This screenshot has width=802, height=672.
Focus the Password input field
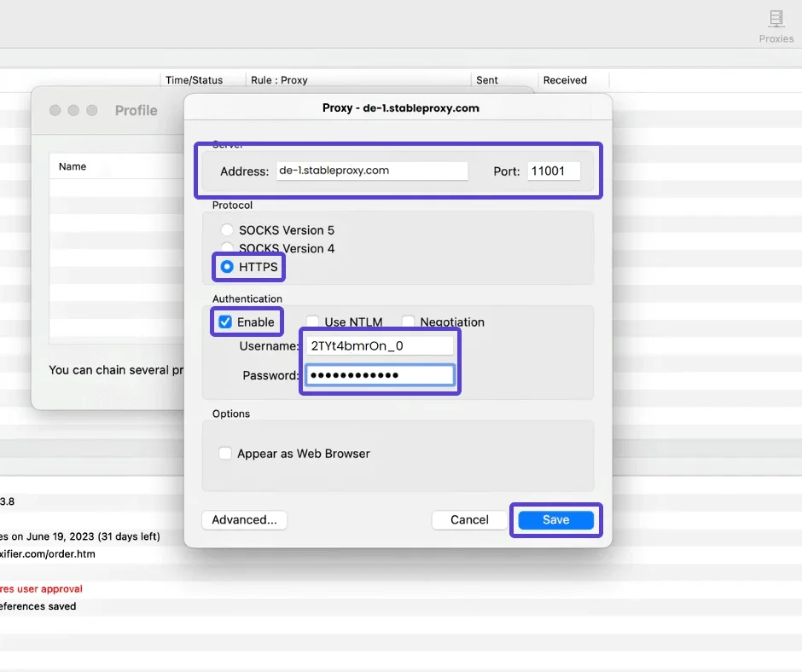pos(380,375)
